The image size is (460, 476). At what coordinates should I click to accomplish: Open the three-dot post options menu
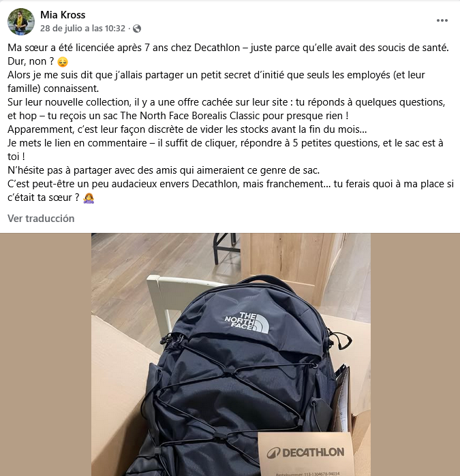point(442,20)
